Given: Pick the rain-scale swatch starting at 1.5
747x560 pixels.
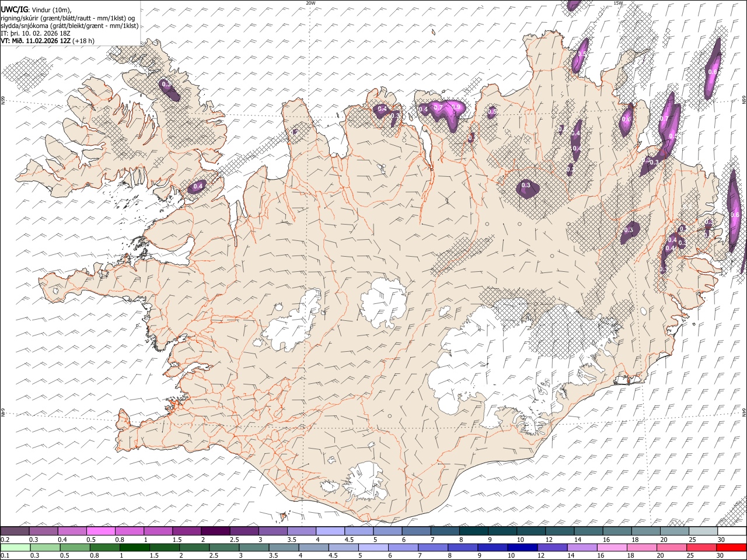Looking at the screenshot, I should [165, 547].
